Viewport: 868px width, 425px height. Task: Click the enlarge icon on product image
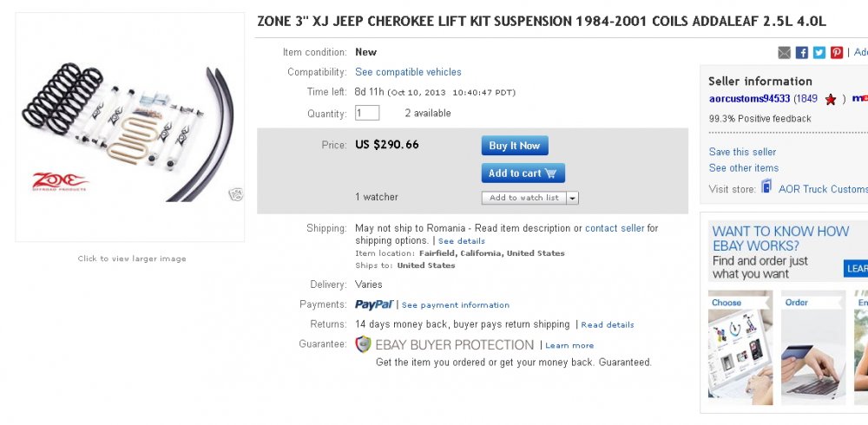point(236,194)
